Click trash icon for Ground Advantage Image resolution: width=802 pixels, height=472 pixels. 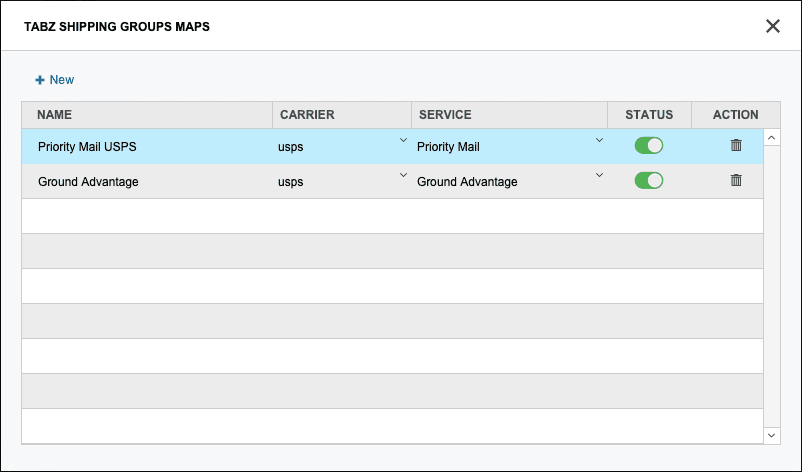click(736, 181)
